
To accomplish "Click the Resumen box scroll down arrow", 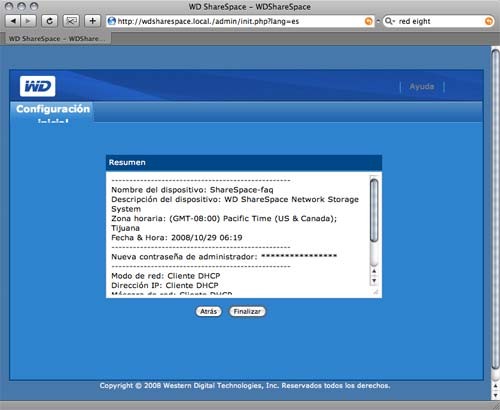I will click(374, 281).
